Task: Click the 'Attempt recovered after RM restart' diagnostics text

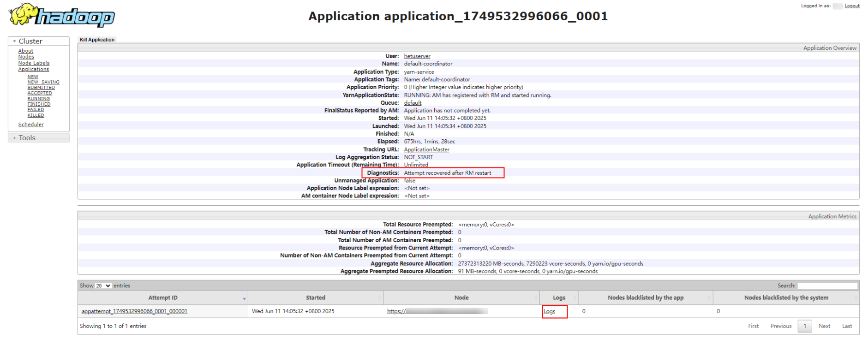Action: (448, 173)
